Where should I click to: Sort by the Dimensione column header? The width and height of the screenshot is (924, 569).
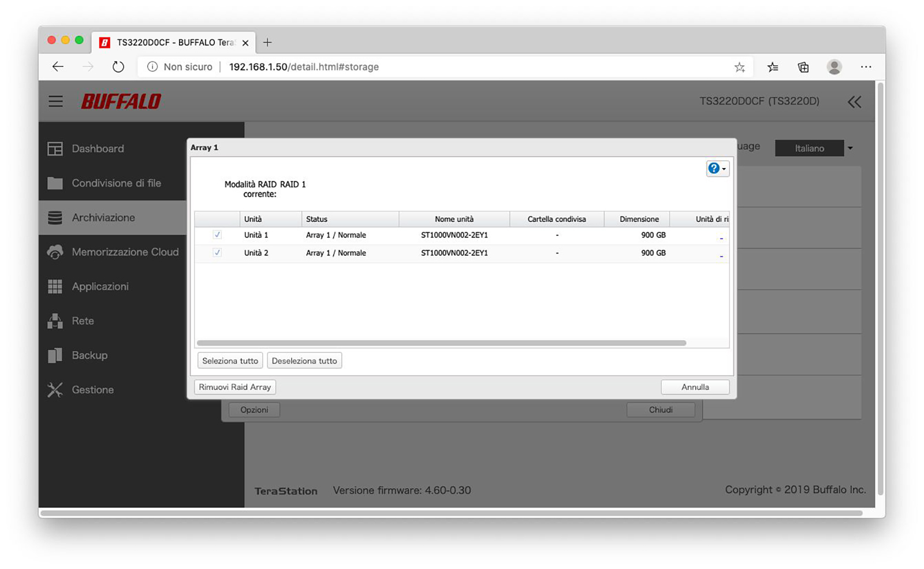pyautogui.click(x=637, y=219)
